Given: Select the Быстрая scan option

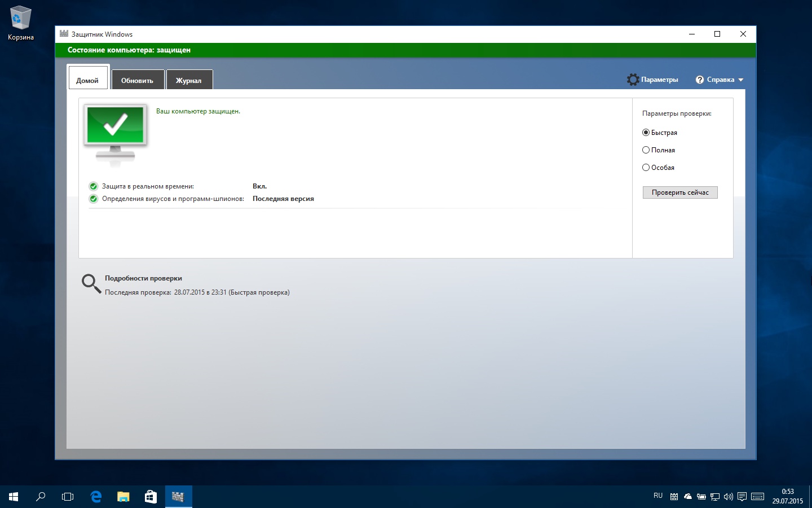Looking at the screenshot, I should pyautogui.click(x=646, y=133).
